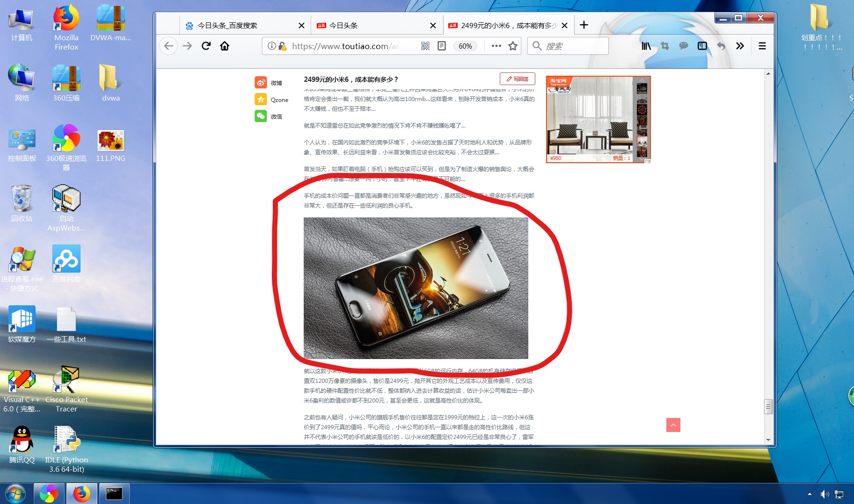Toggle the bookmark star for this page
The image size is (854, 504).
coord(512,46)
